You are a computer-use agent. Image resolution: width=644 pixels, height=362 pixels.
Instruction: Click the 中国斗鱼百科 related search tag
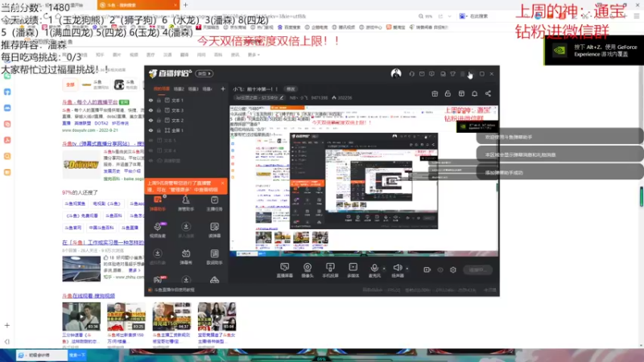coord(101,228)
